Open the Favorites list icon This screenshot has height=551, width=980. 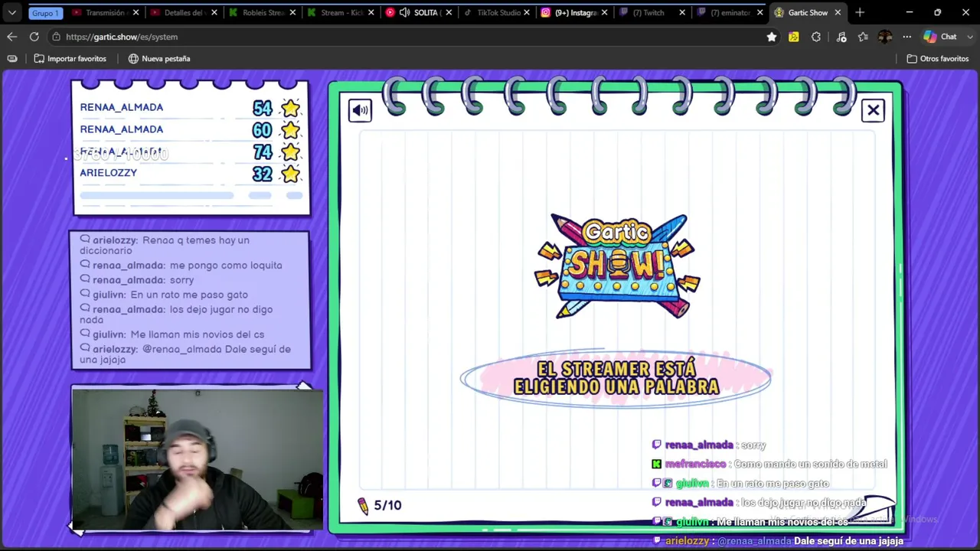coord(863,37)
